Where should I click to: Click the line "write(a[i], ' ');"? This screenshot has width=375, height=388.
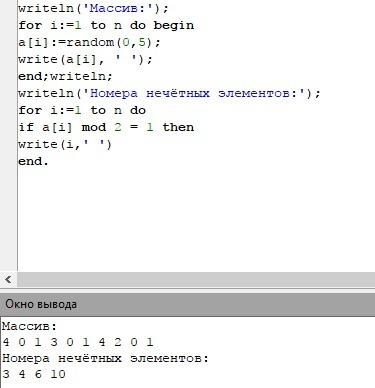pyautogui.click(x=85, y=59)
